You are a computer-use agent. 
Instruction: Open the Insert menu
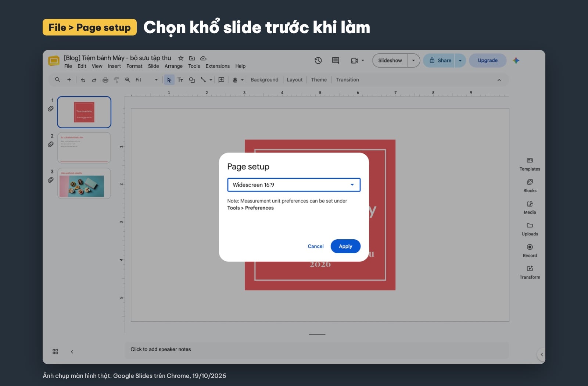tap(114, 66)
